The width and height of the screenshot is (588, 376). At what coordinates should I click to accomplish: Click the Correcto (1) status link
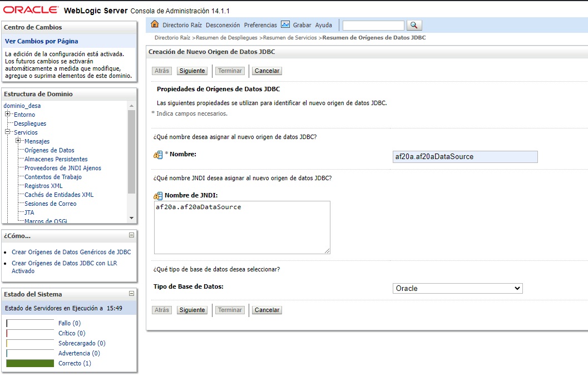pos(75,364)
